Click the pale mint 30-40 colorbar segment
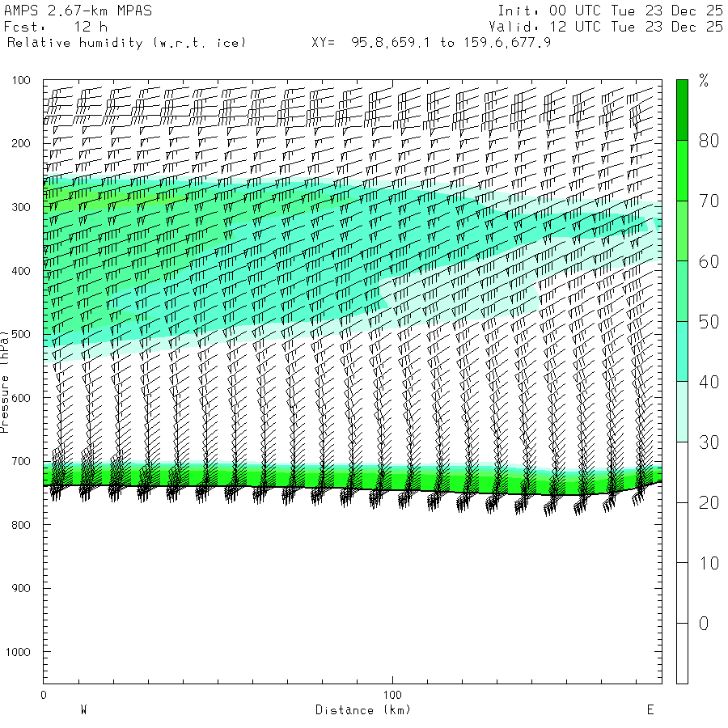The image size is (728, 728). coord(682,412)
